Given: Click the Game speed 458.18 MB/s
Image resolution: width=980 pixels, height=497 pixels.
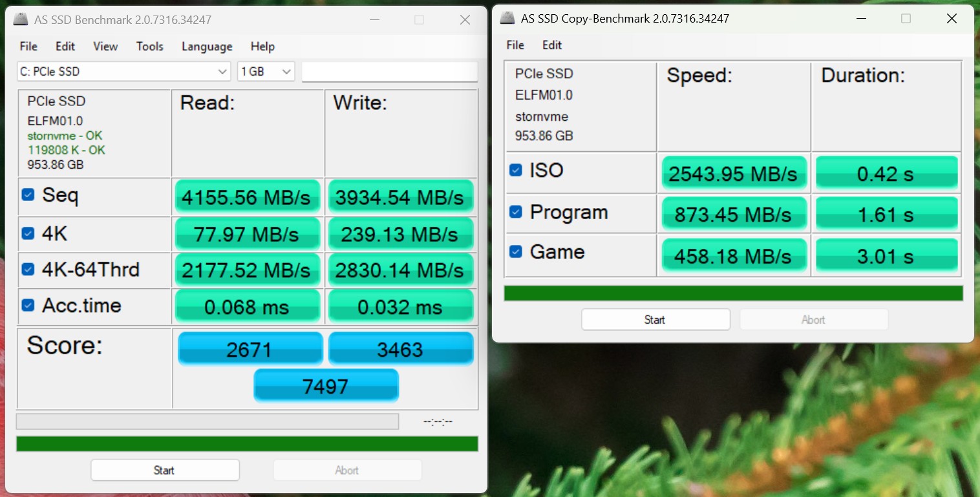Looking at the screenshot, I should coord(734,255).
